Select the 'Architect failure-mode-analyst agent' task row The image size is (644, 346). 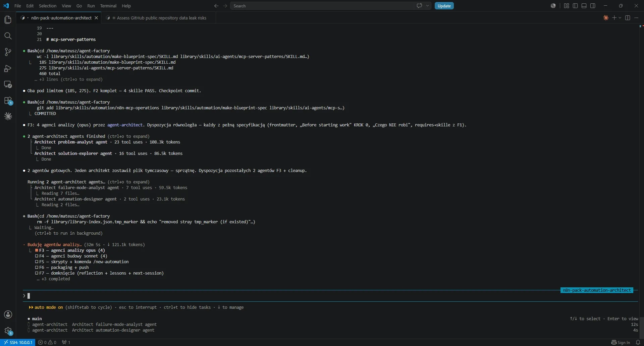click(x=92, y=325)
